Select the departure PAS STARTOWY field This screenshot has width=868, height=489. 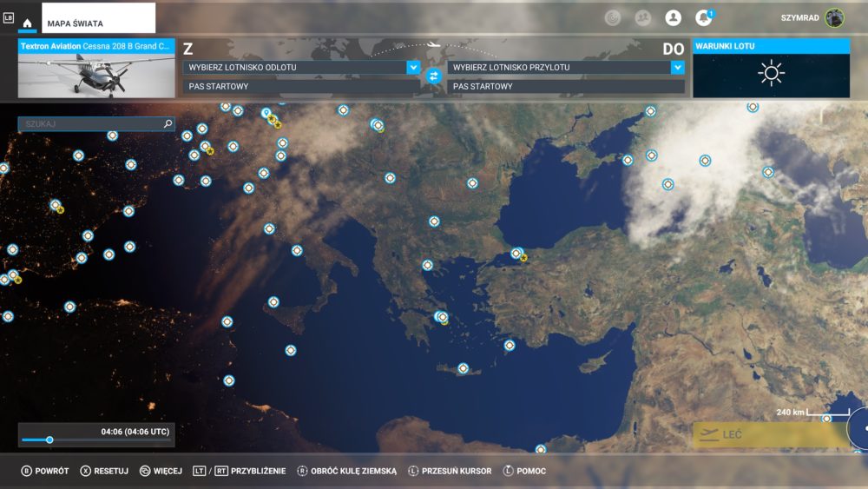[302, 86]
